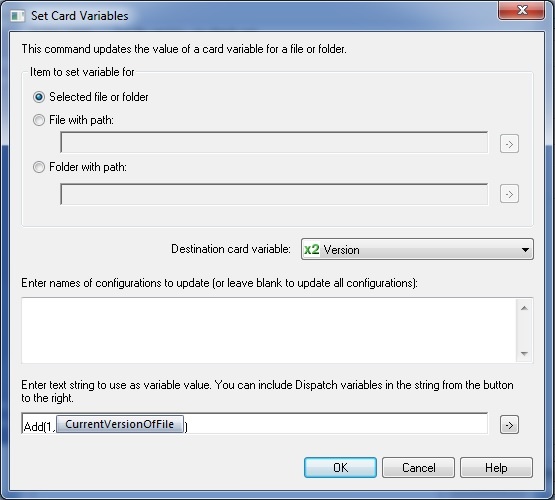Screen dimensions: 555x500
Task: Close the Set Card Variables dialog
Action: tap(522, 10)
